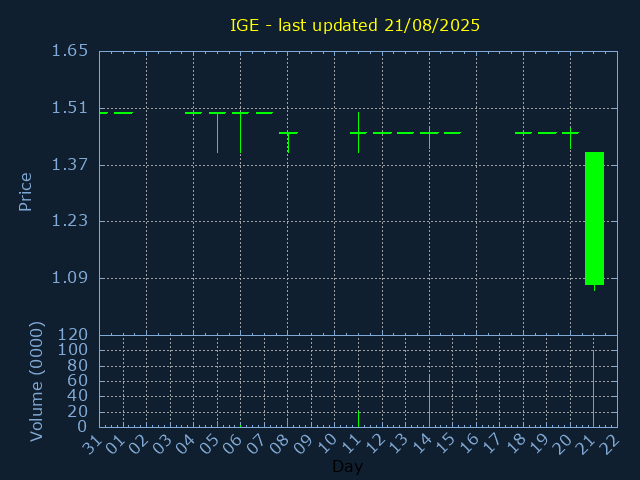Screen dimensions: 640x480
Task: Click the day 16 x-axis label
Action: 469,444
